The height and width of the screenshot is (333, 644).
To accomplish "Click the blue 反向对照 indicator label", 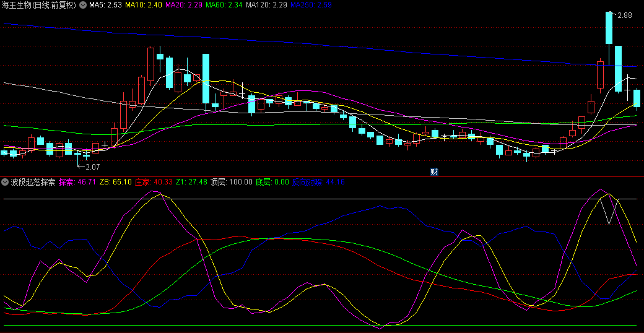I will pyautogui.click(x=318, y=182).
